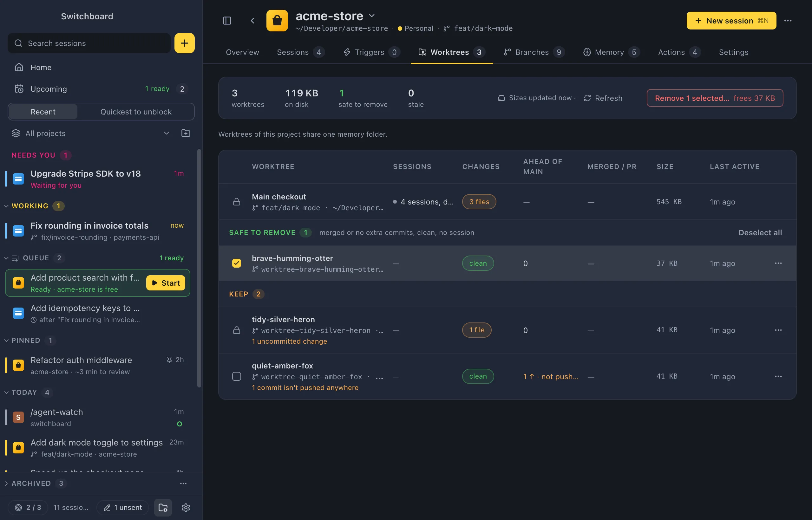Click the Upgrade Stripe SDK session card icon

tap(18, 179)
